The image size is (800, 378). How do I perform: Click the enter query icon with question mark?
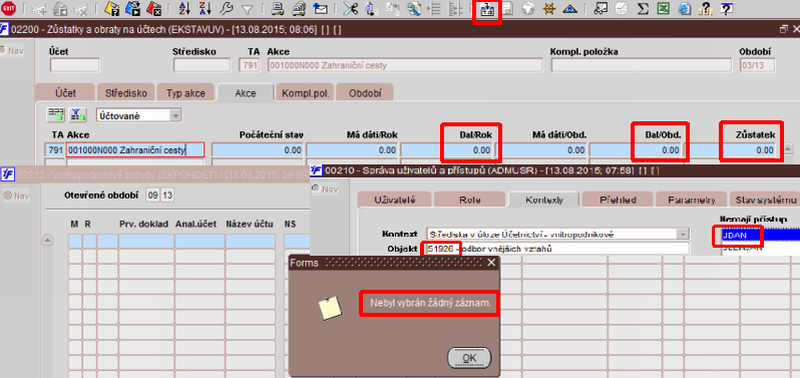pyautogui.click(x=113, y=8)
